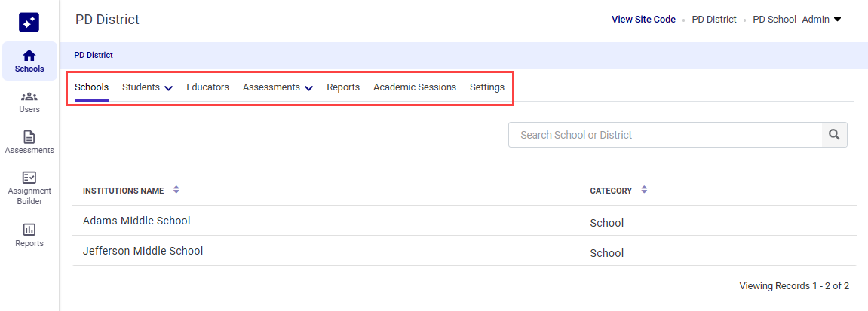The width and height of the screenshot is (868, 311).
Task: Open Jefferson Middle School record
Action: tap(143, 251)
